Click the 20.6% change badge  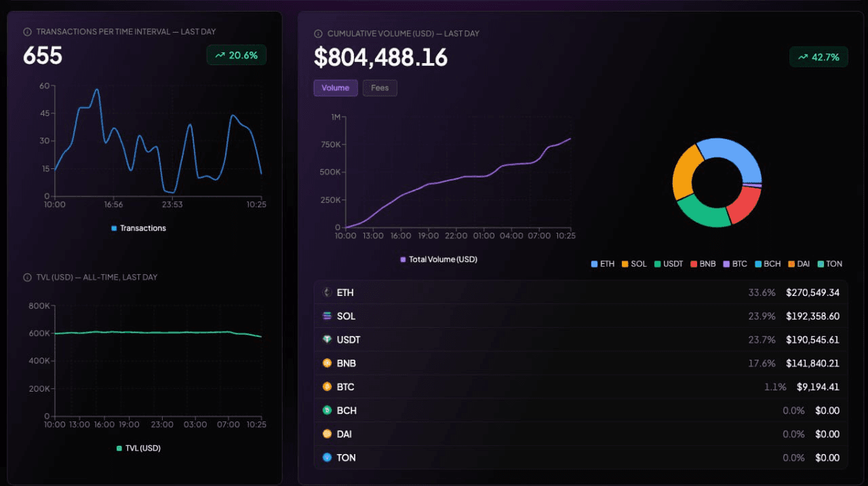[x=236, y=56]
